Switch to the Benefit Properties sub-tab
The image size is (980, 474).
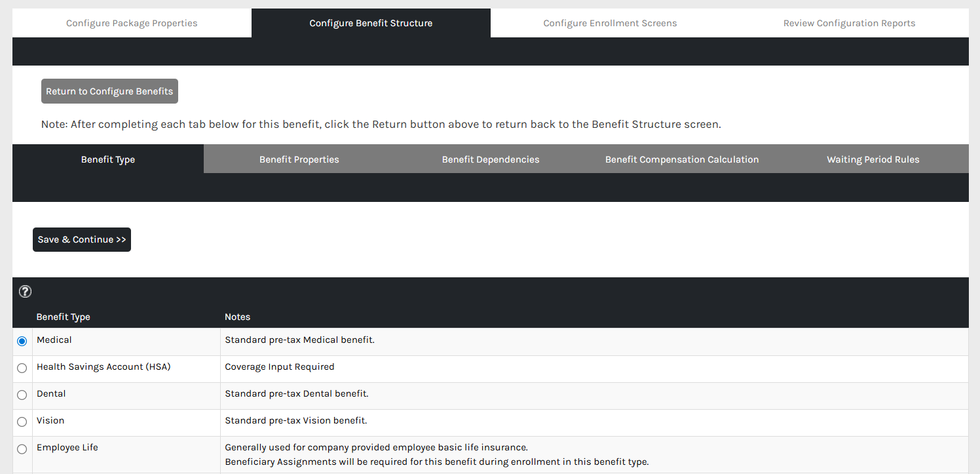coord(299,159)
